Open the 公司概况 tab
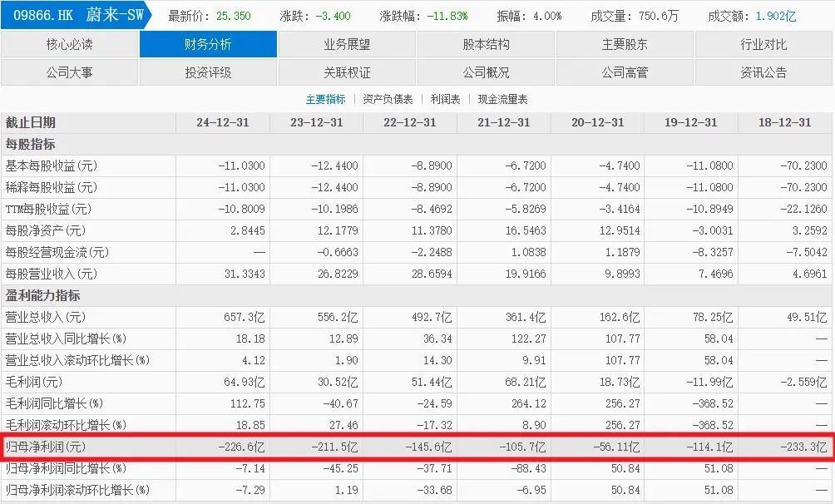 [x=486, y=72]
